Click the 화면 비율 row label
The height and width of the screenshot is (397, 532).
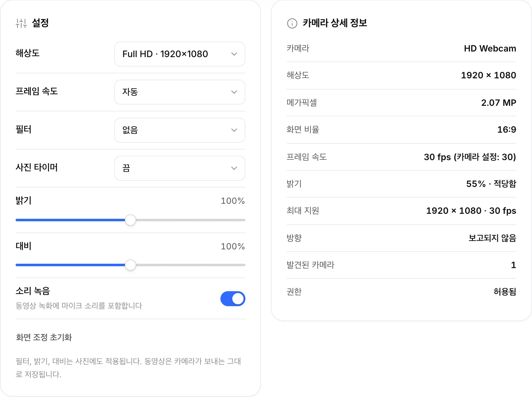pyautogui.click(x=303, y=130)
